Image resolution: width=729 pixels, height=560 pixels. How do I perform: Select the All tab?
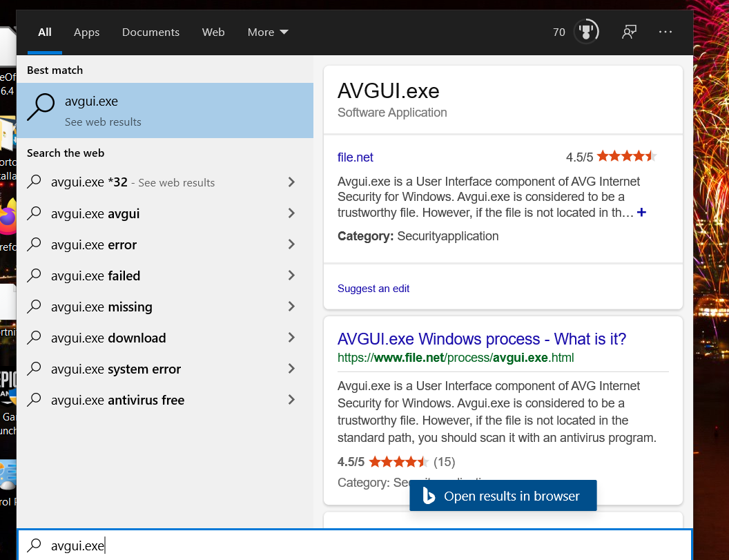45,32
